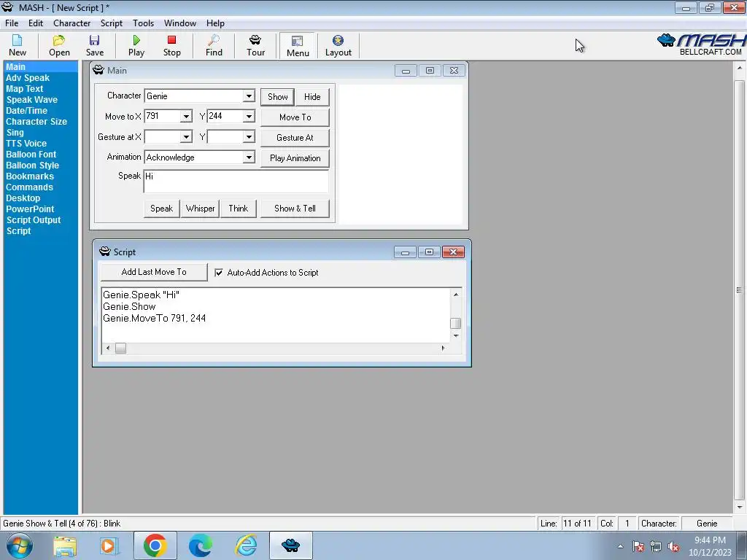The height and width of the screenshot is (560, 747).
Task: Click the Script window's title icon
Action: tap(105, 252)
